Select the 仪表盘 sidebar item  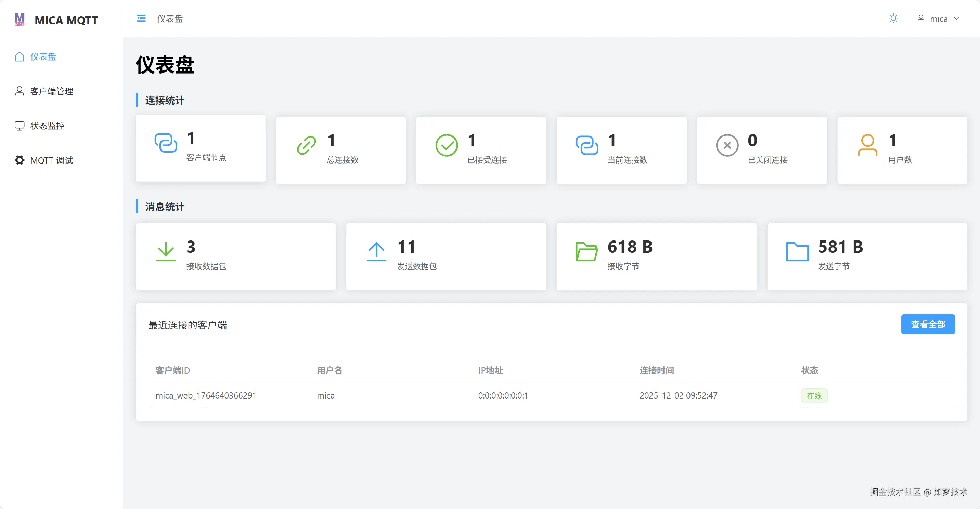[43, 57]
